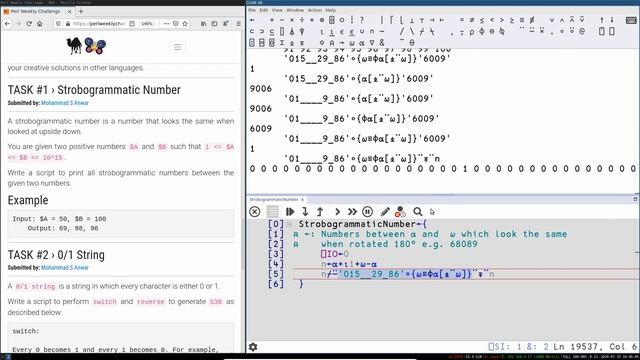Toggle Firefox reader view icon
Image resolution: width=640 pixels, height=360 pixels.
pyautogui.click(x=132, y=24)
